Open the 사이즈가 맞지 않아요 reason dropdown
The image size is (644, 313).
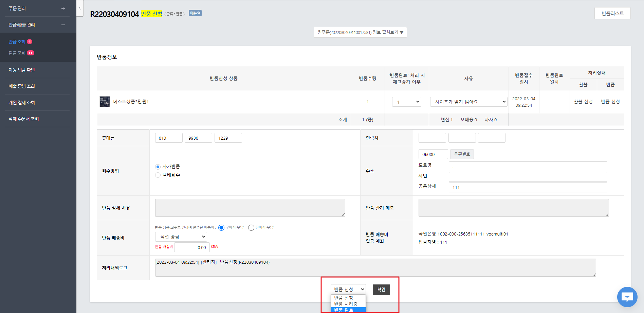coord(468,102)
